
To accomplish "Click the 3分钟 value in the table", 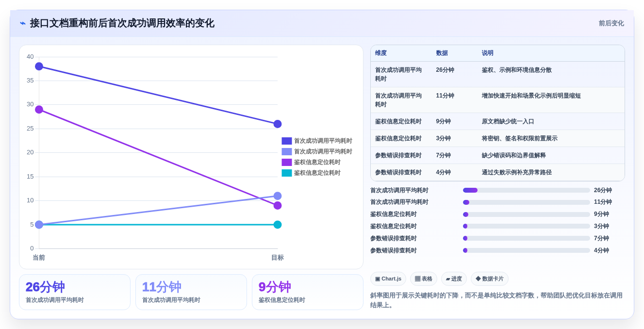I will (x=444, y=138).
